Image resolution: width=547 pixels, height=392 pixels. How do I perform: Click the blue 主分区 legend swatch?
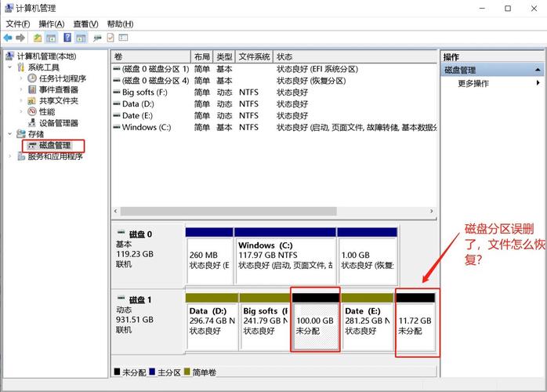[152, 372]
